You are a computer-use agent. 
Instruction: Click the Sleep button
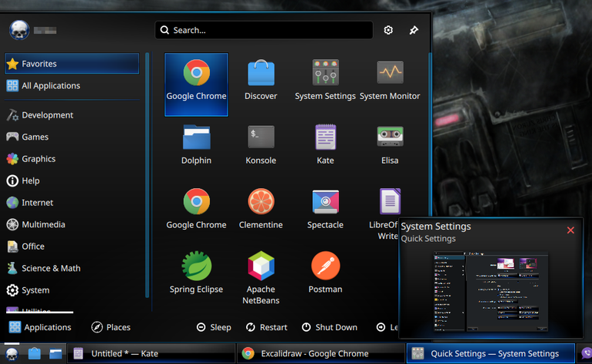point(214,327)
